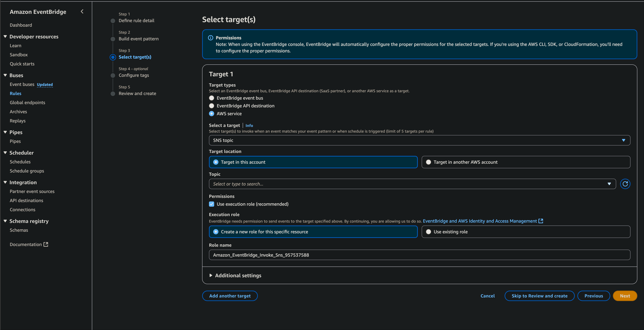Open the Topic search dropdown

pos(609,184)
